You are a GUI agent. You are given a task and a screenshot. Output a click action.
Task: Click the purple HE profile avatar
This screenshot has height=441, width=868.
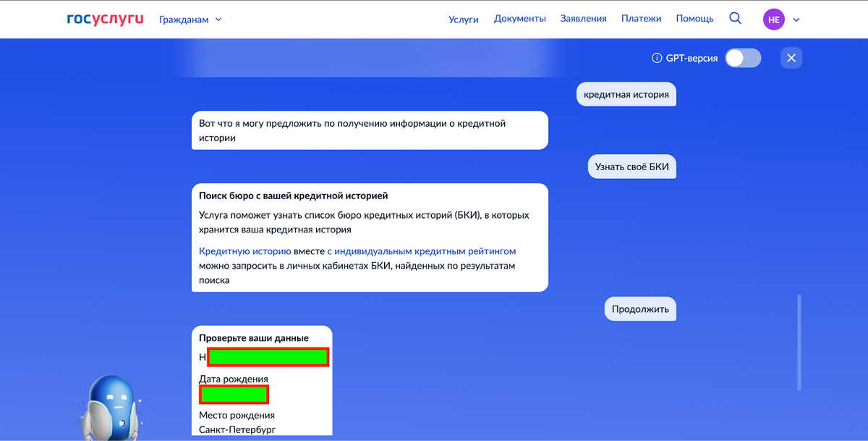click(x=774, y=20)
